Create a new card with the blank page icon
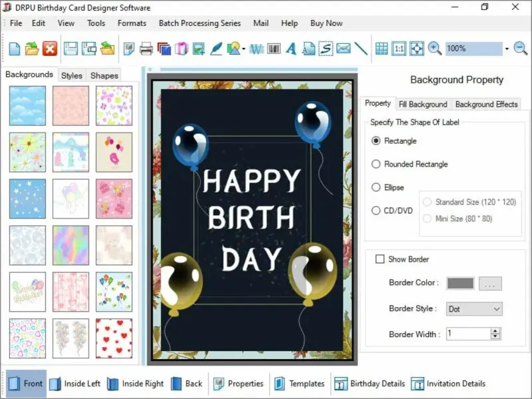The height and width of the screenshot is (399, 532). pyautogui.click(x=14, y=49)
